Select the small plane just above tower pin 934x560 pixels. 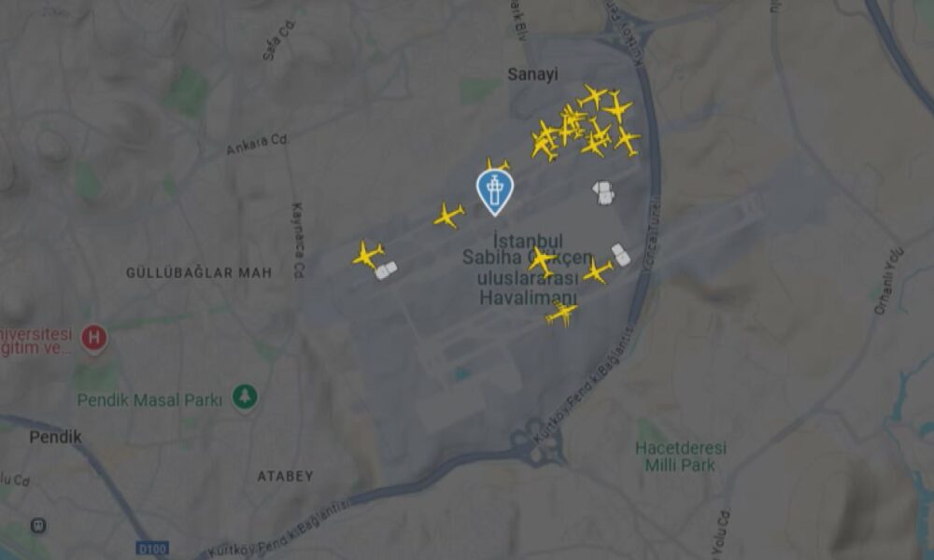pos(498,164)
